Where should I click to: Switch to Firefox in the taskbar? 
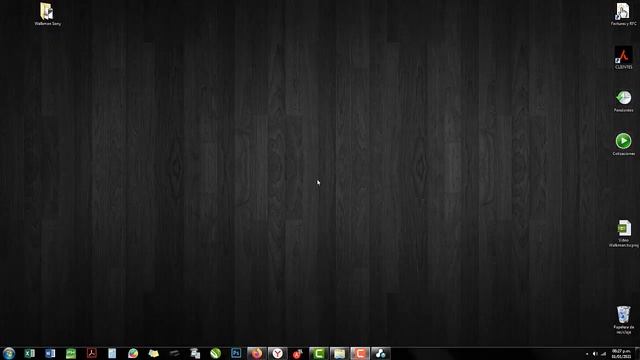257,353
